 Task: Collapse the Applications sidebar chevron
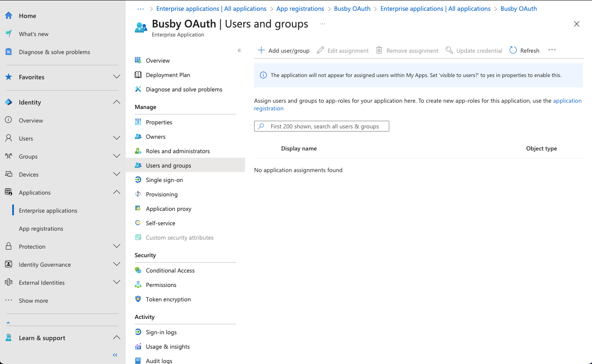(117, 192)
